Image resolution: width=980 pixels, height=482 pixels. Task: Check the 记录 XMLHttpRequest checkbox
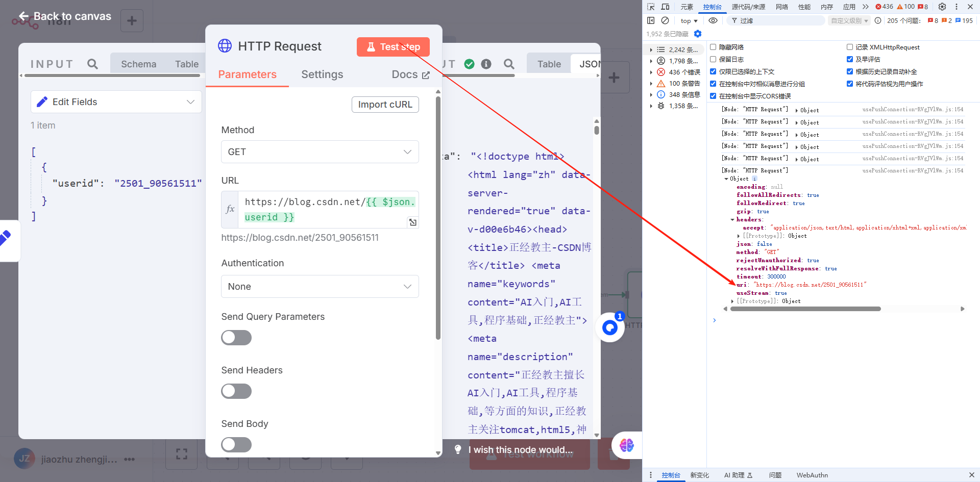[x=850, y=47]
